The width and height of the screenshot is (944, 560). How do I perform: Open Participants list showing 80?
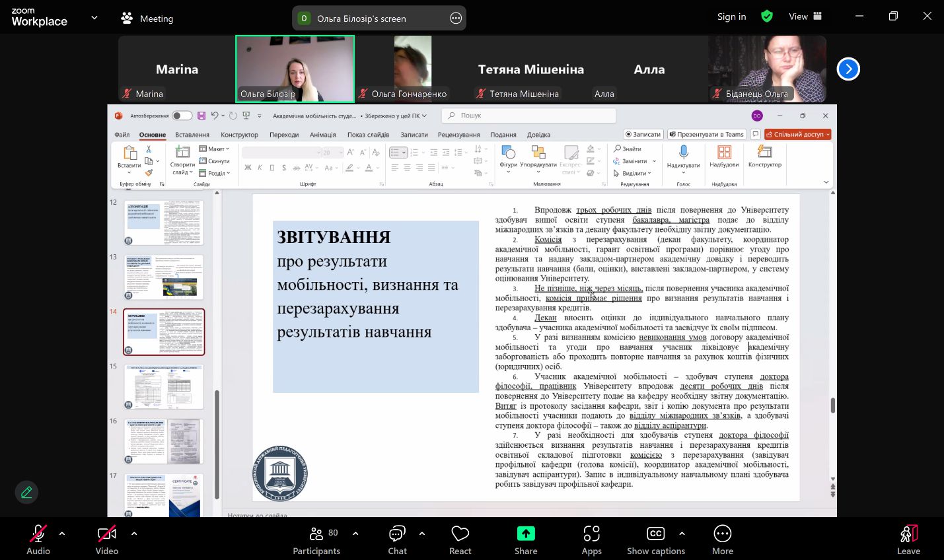click(x=317, y=540)
